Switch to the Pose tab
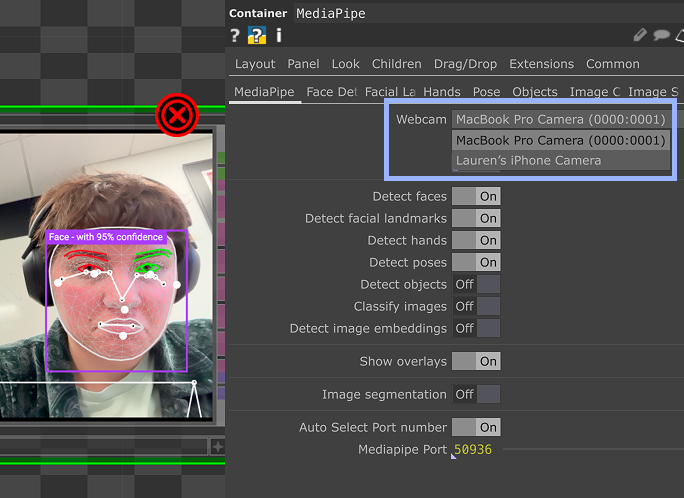 coord(486,92)
